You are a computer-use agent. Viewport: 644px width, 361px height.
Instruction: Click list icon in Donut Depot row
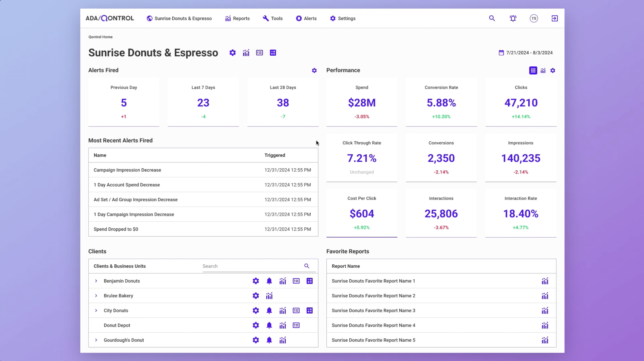(x=296, y=325)
